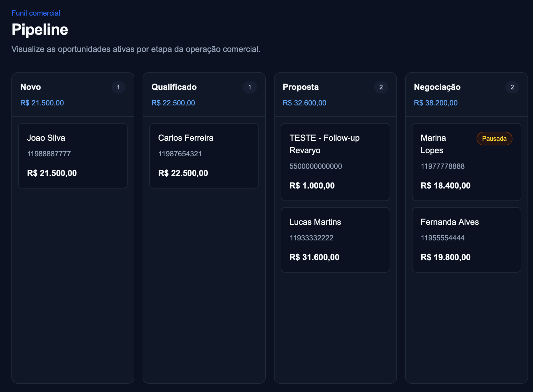Click the count badge in Qualificado column
The image size is (533, 392).
click(250, 87)
